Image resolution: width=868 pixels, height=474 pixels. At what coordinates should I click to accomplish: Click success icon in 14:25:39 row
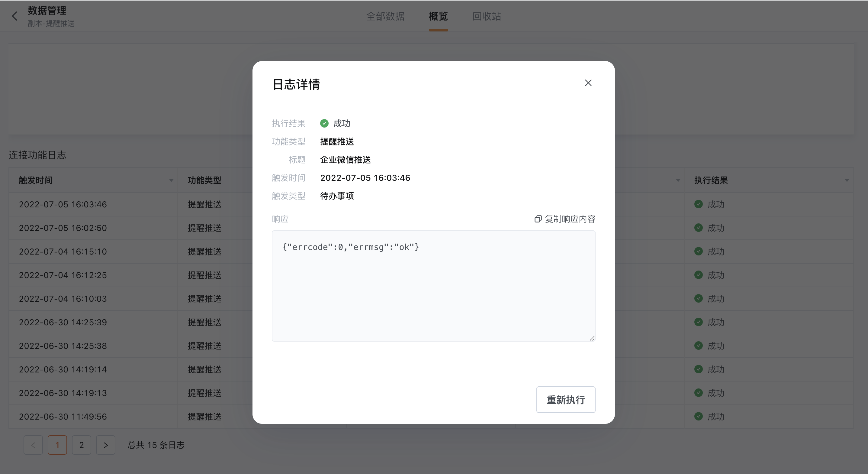click(x=698, y=322)
